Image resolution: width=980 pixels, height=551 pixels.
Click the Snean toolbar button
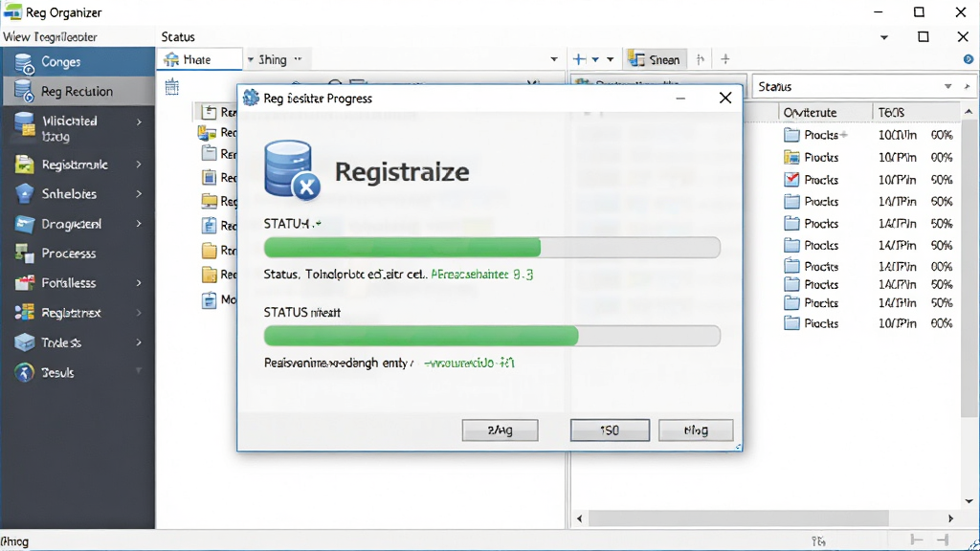point(655,59)
